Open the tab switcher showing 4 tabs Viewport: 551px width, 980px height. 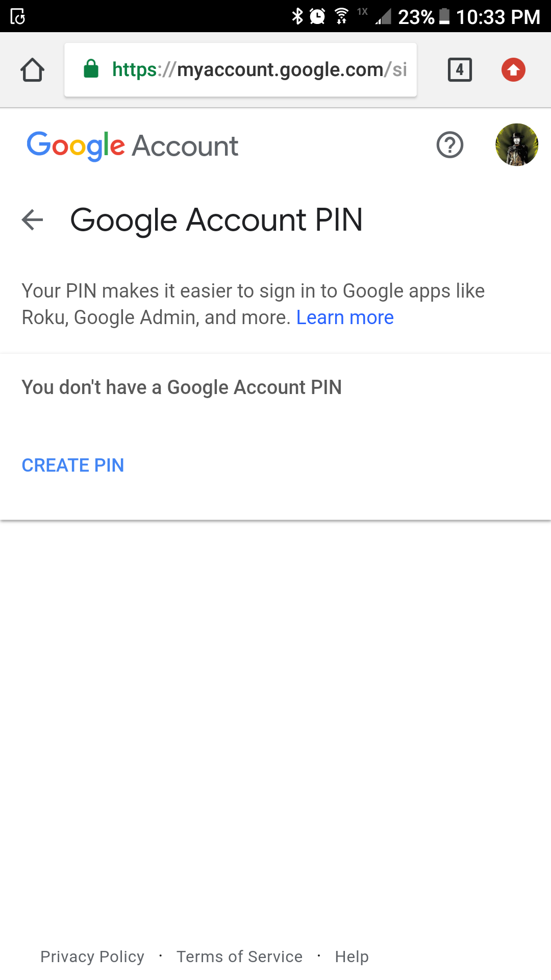pyautogui.click(x=460, y=70)
